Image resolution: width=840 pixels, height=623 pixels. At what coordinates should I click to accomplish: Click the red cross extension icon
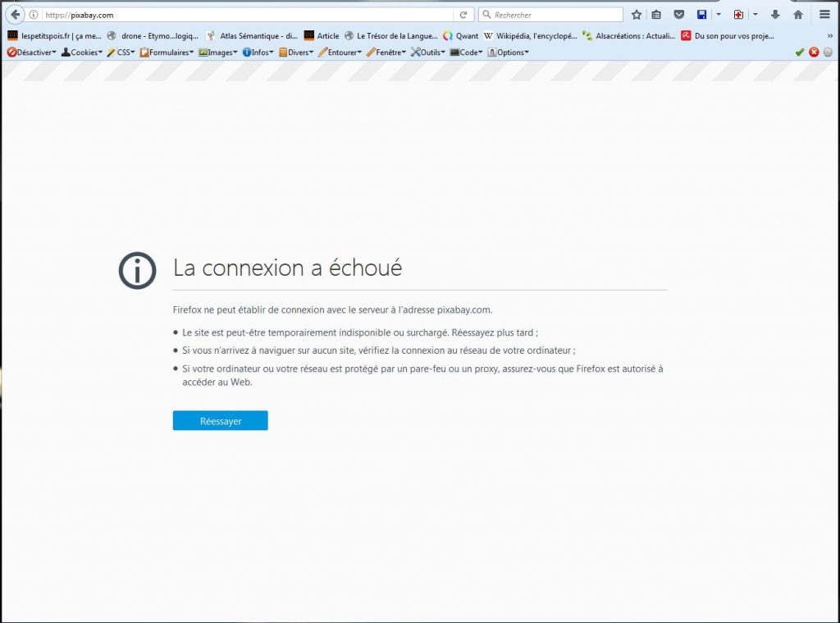point(738,15)
